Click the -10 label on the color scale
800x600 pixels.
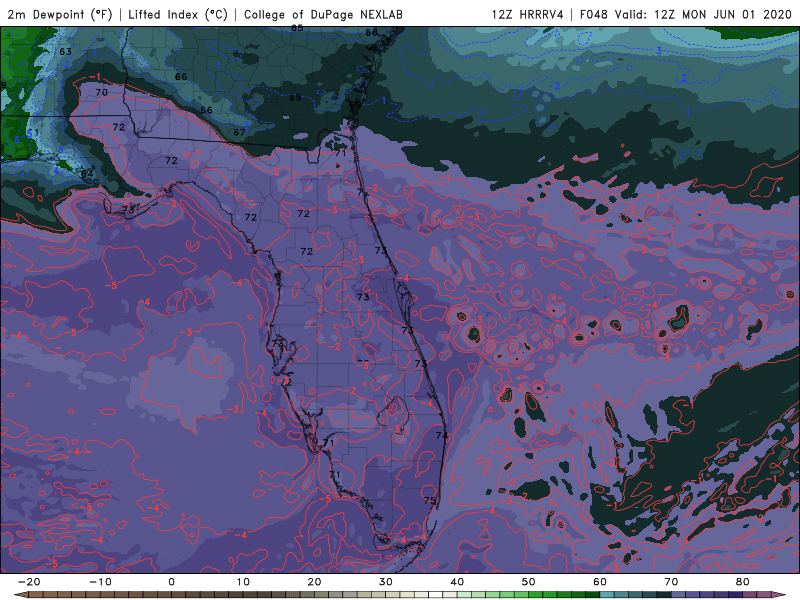(100, 582)
